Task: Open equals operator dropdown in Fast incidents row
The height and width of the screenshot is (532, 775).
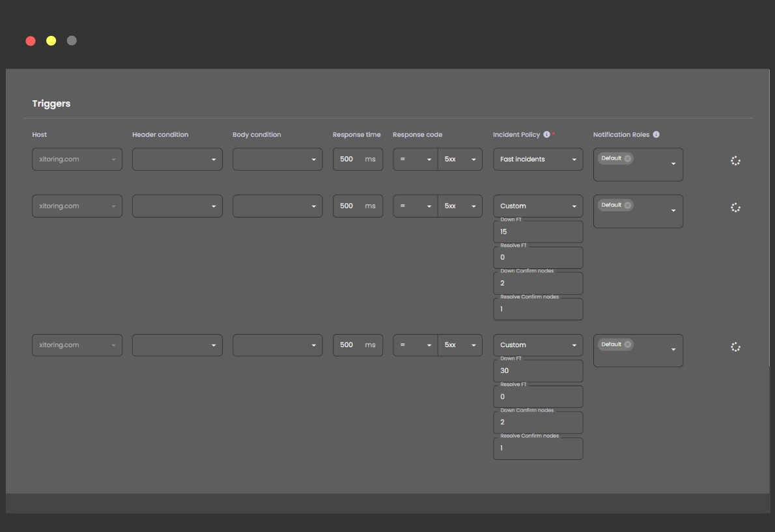Action: pyautogui.click(x=416, y=159)
